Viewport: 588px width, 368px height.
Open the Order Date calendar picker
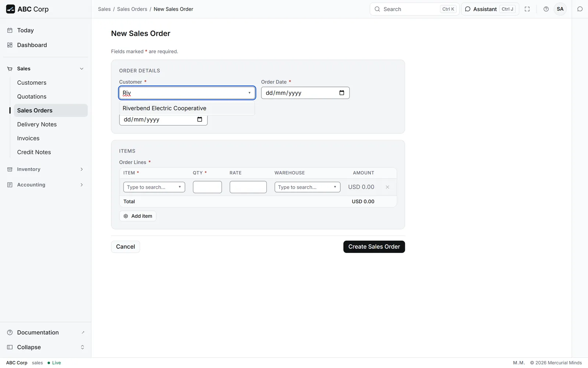(x=342, y=93)
